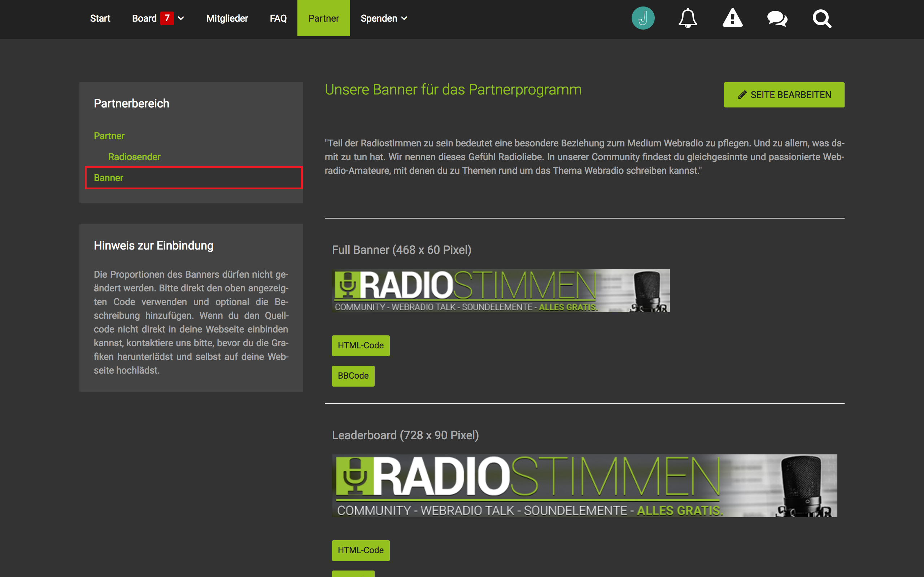Viewport: 924px width, 577px height.
Task: Open search with the magnifier icon
Action: click(821, 18)
